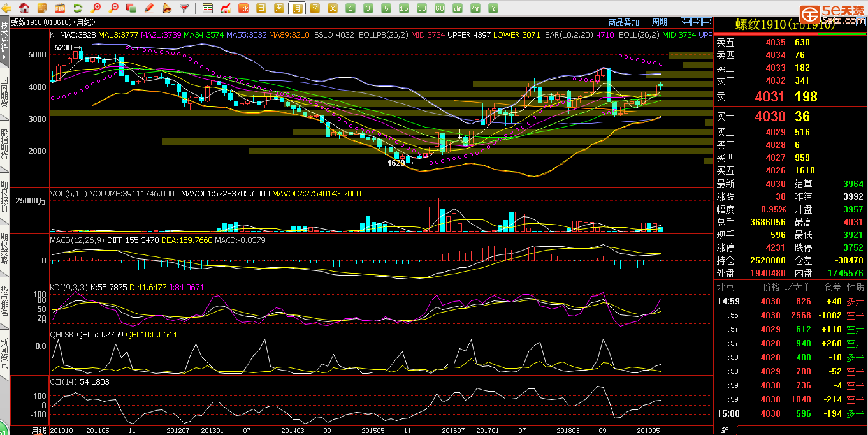Click the 买五 volume 1610
The height and width of the screenshot is (435, 868).
(804, 170)
